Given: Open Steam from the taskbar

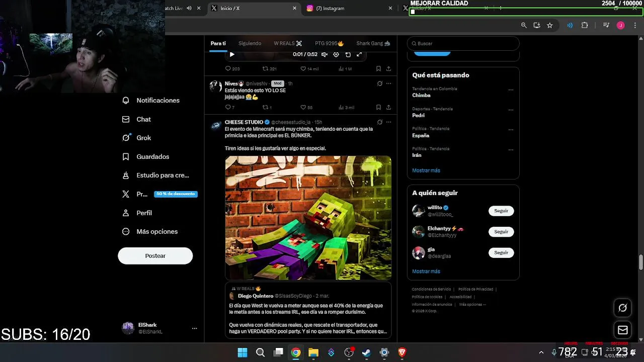Looking at the screenshot, I should pyautogui.click(x=366, y=352).
